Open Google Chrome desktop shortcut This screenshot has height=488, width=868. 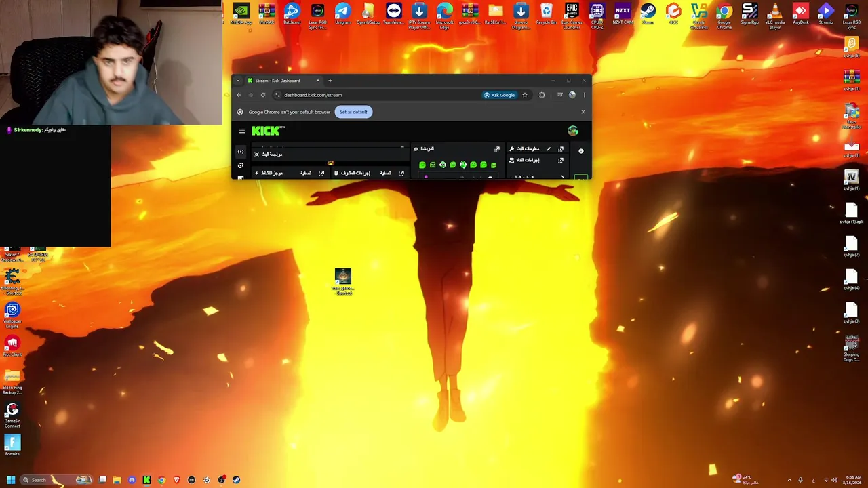(x=724, y=16)
